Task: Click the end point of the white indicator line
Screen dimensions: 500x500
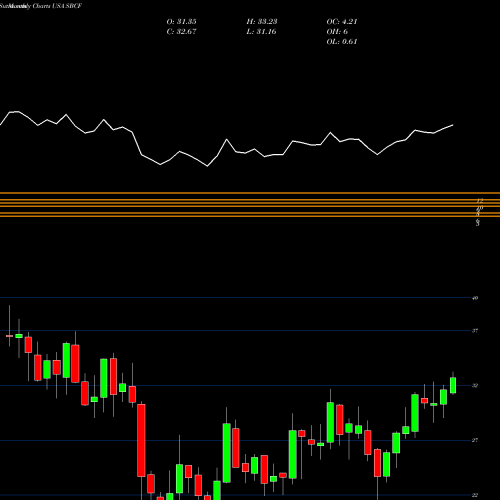Action: coord(453,125)
